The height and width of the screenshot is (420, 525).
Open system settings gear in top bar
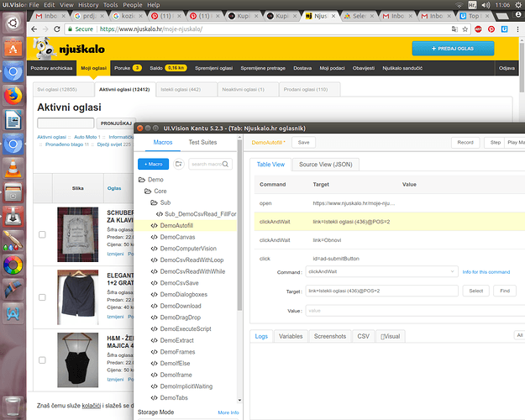pos(518,5)
